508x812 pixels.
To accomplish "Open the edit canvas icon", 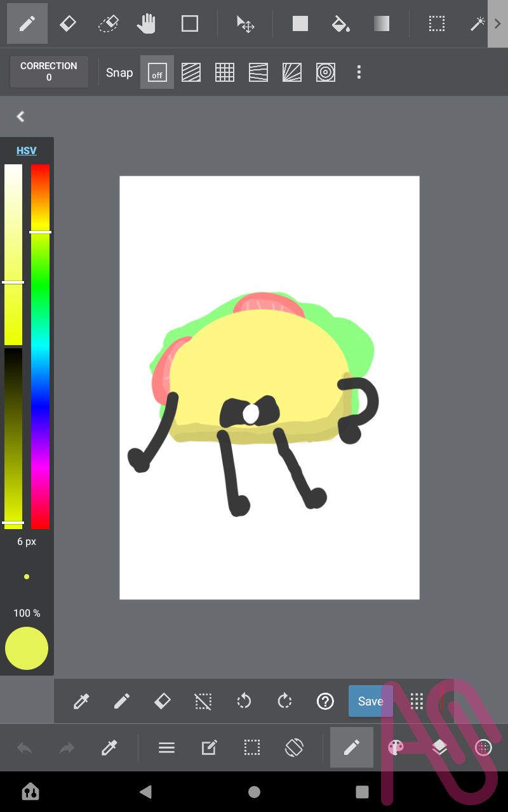I will (209, 749).
